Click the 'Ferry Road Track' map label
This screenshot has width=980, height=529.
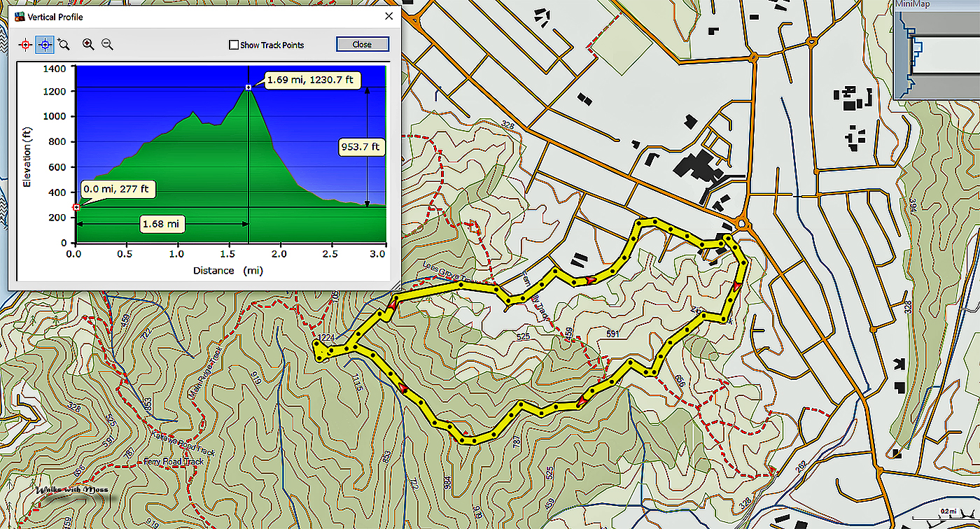(x=174, y=462)
